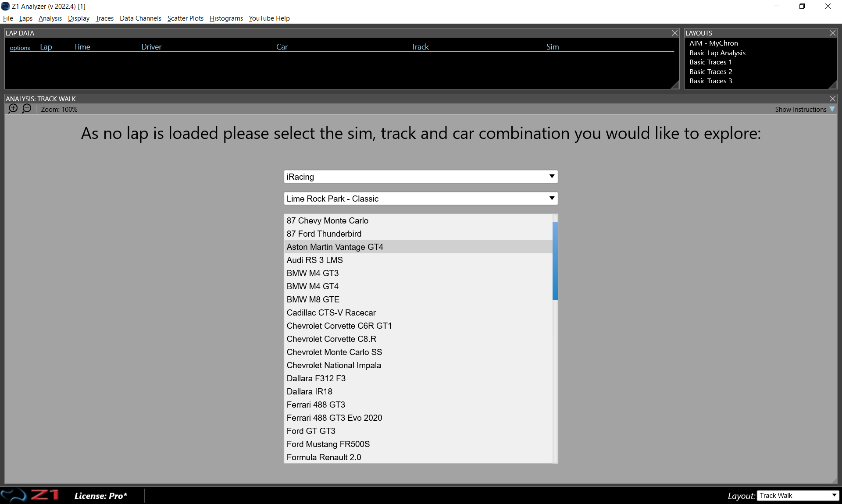Screen dimensions: 842x504
Task: Close the Lap Data panel
Action: click(675, 33)
